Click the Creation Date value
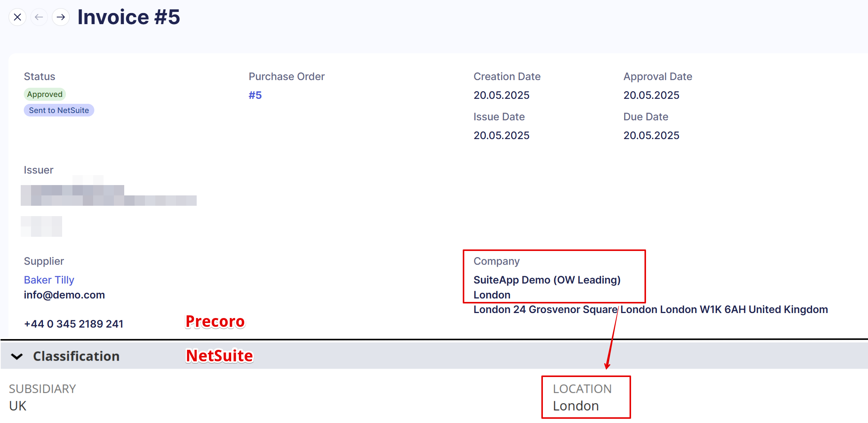This screenshot has height=423, width=868. [x=501, y=95]
